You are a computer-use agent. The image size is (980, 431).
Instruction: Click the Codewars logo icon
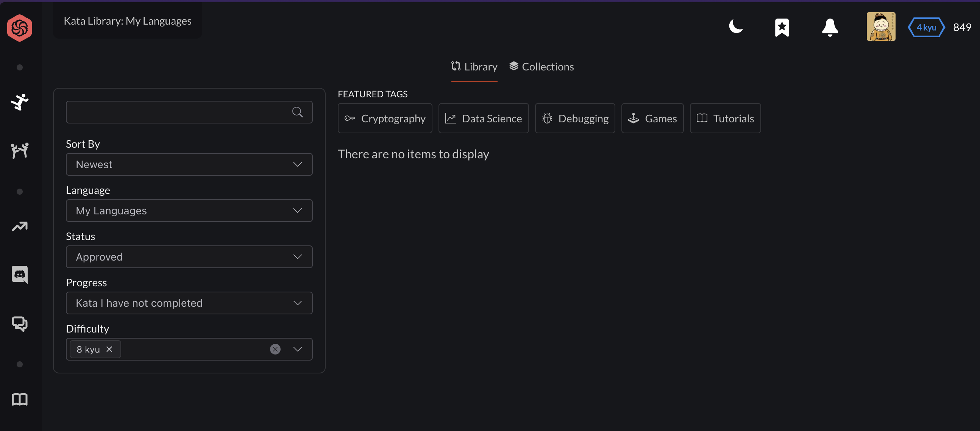[19, 28]
